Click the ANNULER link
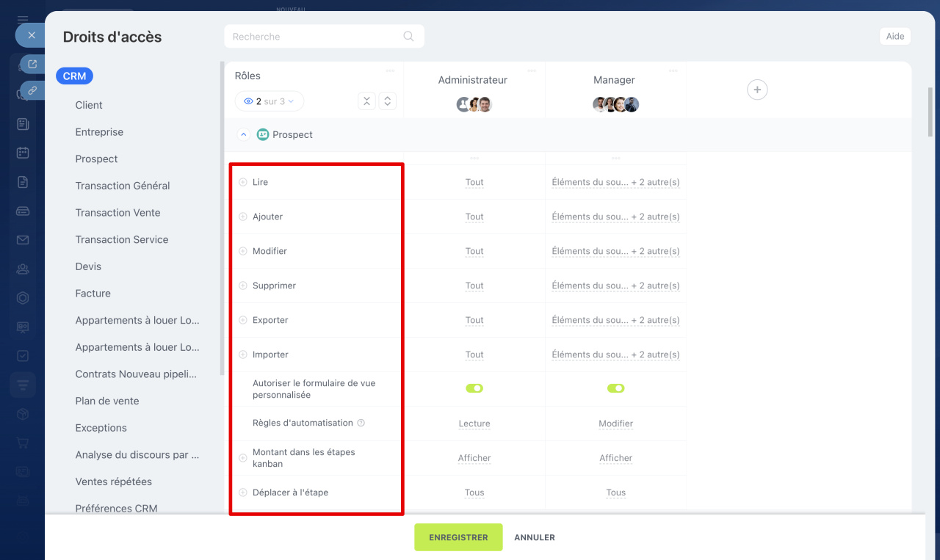Image resolution: width=940 pixels, height=560 pixels. (x=535, y=537)
